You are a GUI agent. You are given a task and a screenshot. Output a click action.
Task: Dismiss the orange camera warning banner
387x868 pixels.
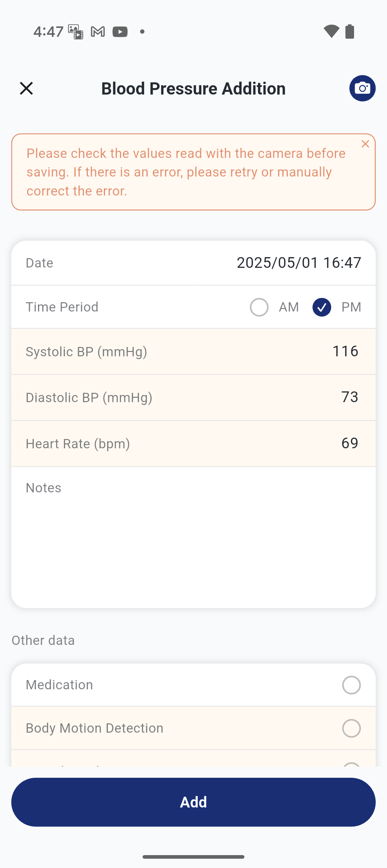[365, 144]
